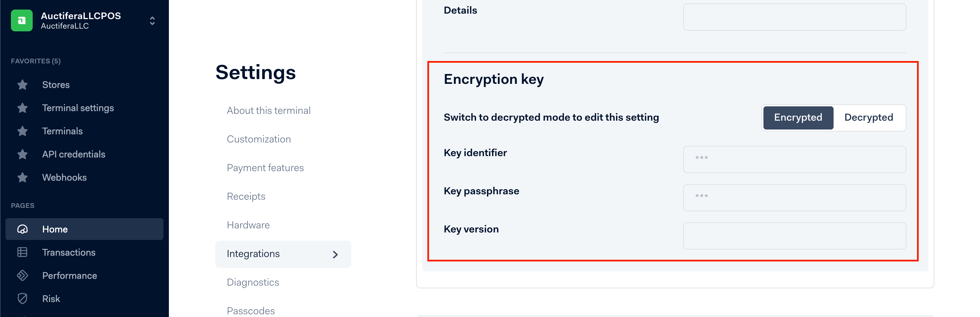Image resolution: width=980 pixels, height=317 pixels.
Task: Open the account switcher chevrons
Action: (x=152, y=20)
